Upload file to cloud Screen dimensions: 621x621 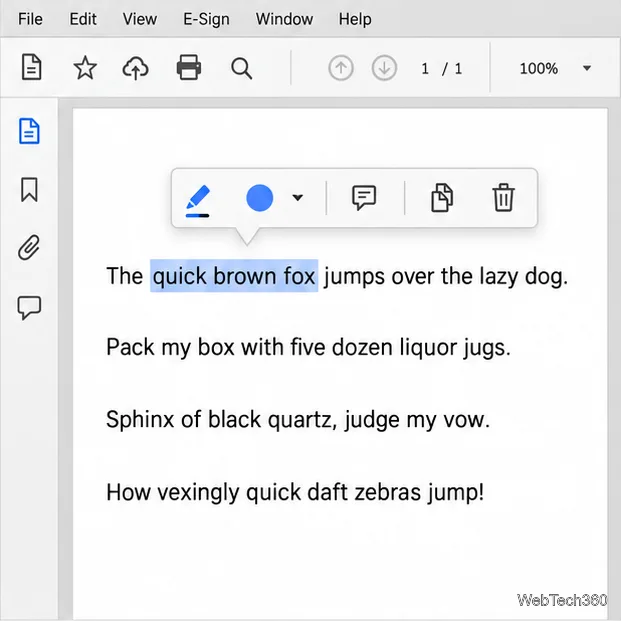135,68
